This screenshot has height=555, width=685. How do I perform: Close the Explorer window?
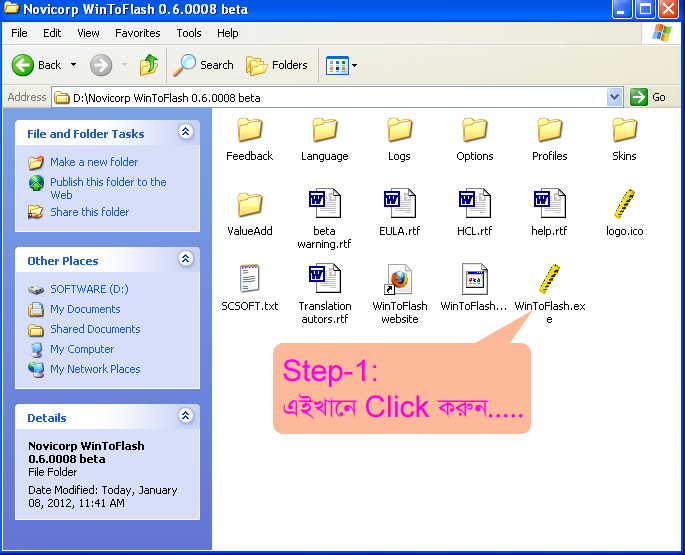click(668, 9)
